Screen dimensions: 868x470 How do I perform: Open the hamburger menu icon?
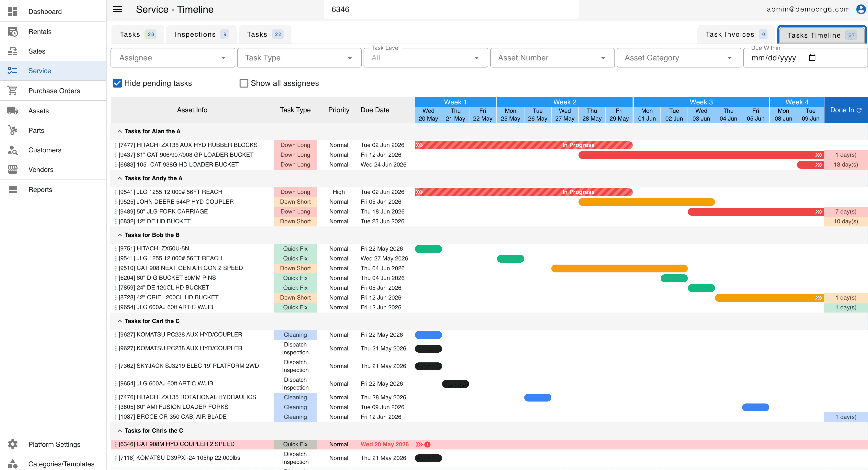click(x=117, y=10)
